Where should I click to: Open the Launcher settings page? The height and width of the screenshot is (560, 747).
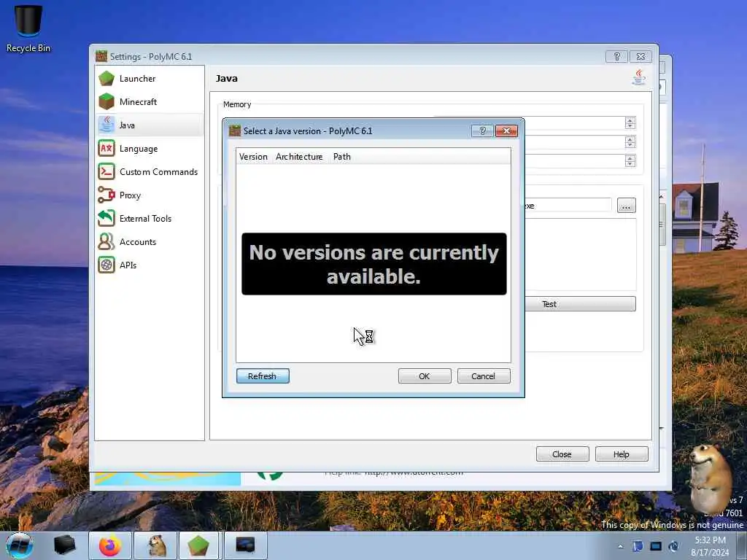coord(149,79)
